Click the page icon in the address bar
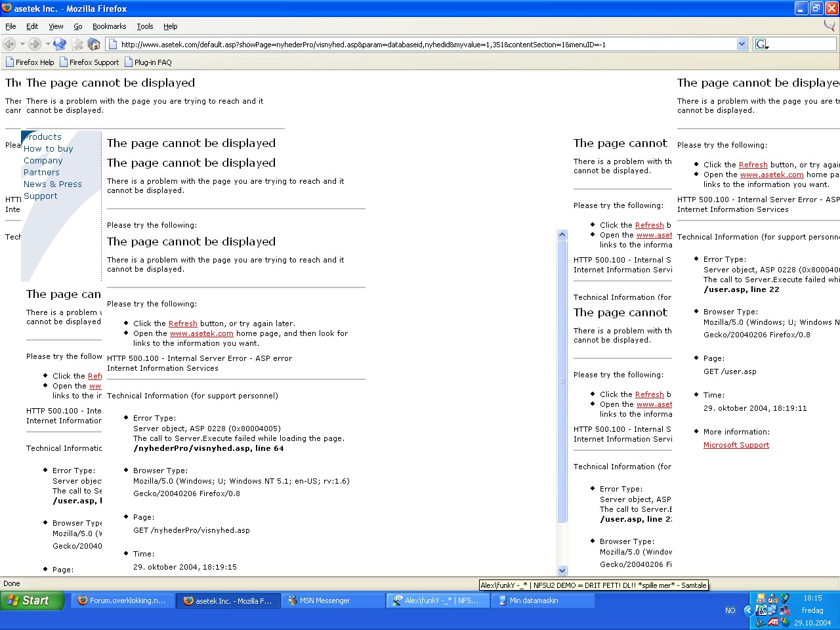 (113, 44)
